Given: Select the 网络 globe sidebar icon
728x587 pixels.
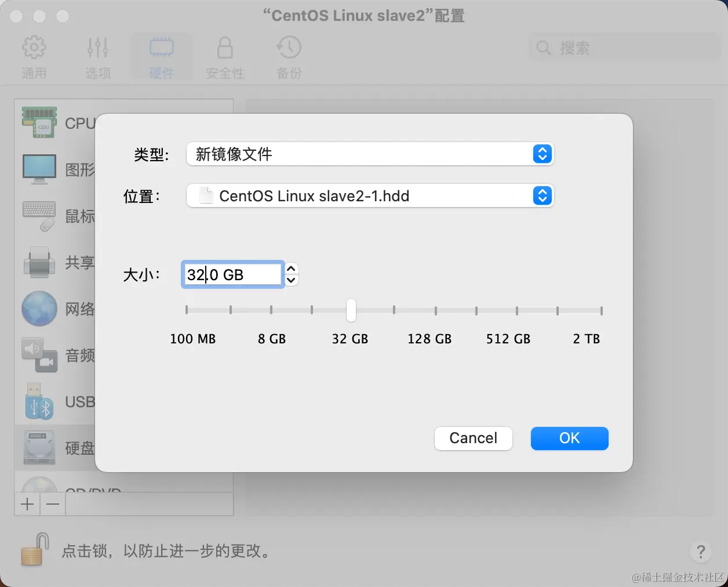Looking at the screenshot, I should [x=39, y=309].
